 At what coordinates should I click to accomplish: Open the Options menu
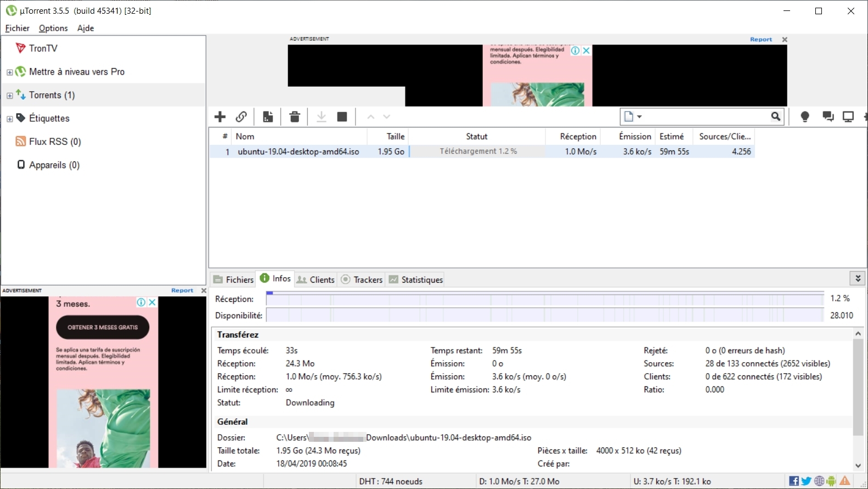pos(53,28)
